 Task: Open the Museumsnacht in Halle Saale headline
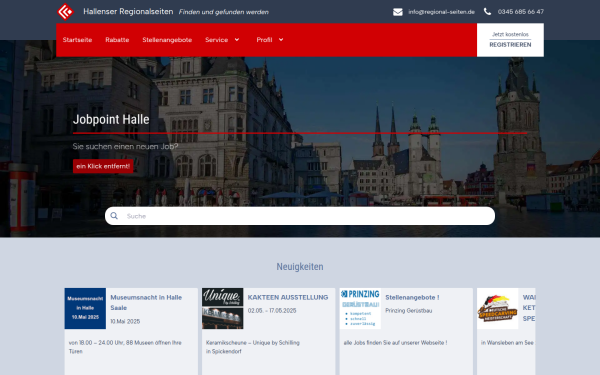tap(146, 302)
